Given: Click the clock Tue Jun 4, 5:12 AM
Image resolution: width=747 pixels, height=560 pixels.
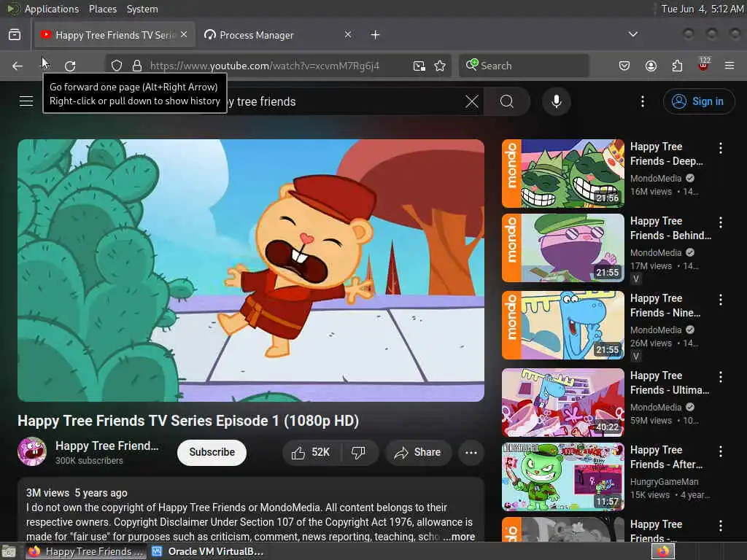Looking at the screenshot, I should pyautogui.click(x=703, y=9).
